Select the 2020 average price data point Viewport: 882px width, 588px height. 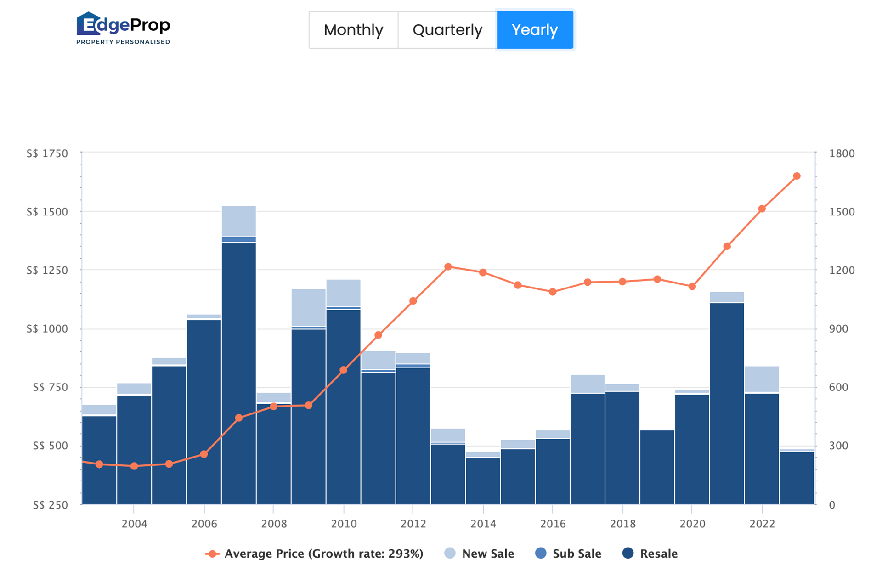tap(692, 287)
